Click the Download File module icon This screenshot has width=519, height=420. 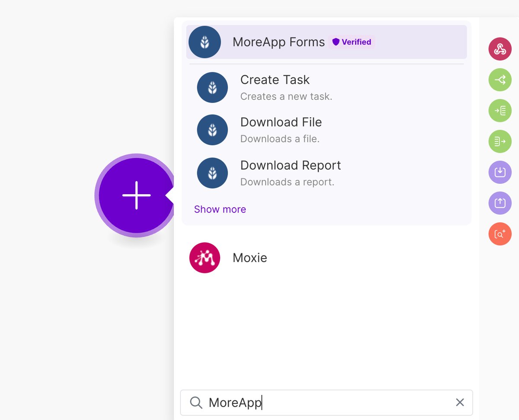(x=212, y=130)
